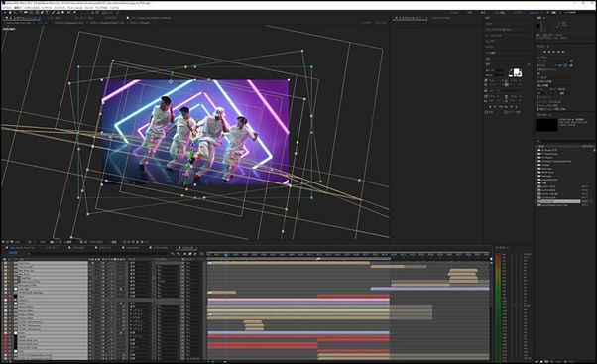Select the Zoom tool in top toolbar
Screen dimensions: 597x364
15,13
